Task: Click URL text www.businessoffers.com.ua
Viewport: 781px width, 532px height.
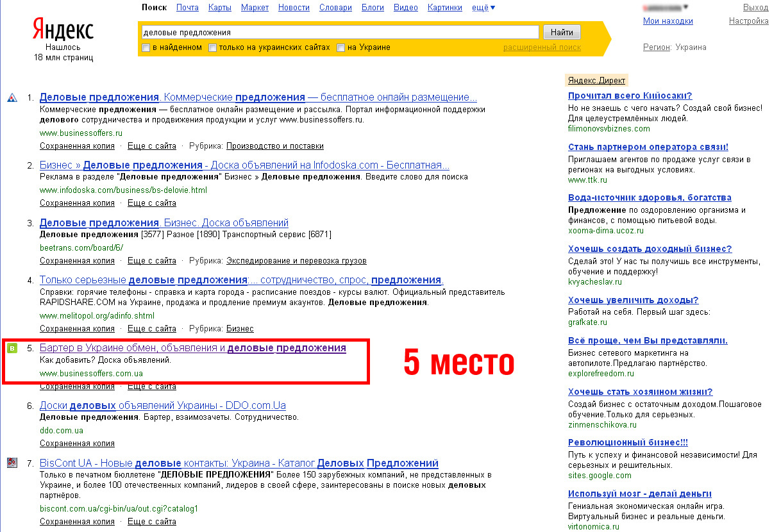Action: pos(91,373)
